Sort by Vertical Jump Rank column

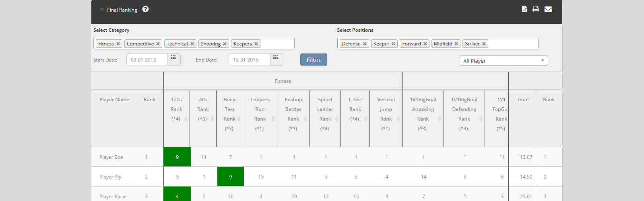click(x=398, y=119)
